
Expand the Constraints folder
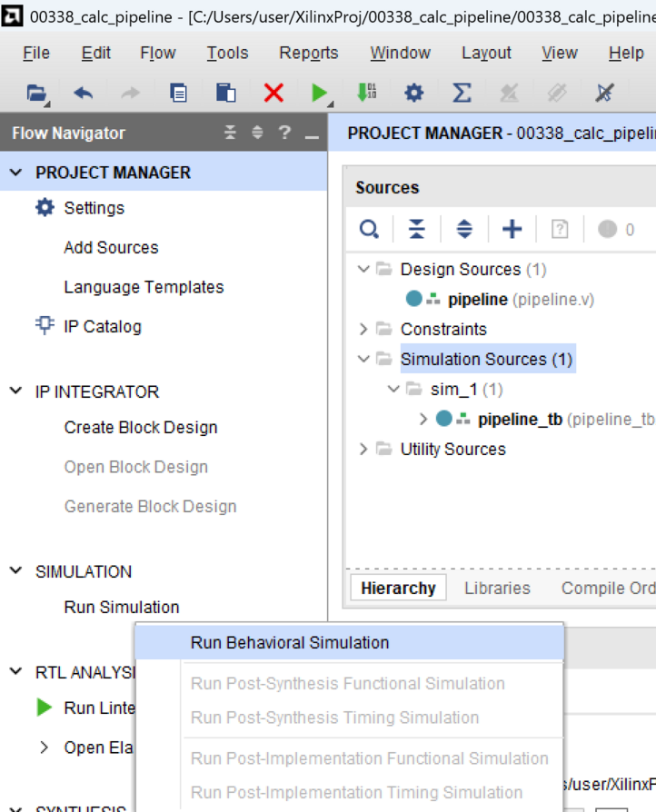click(363, 330)
